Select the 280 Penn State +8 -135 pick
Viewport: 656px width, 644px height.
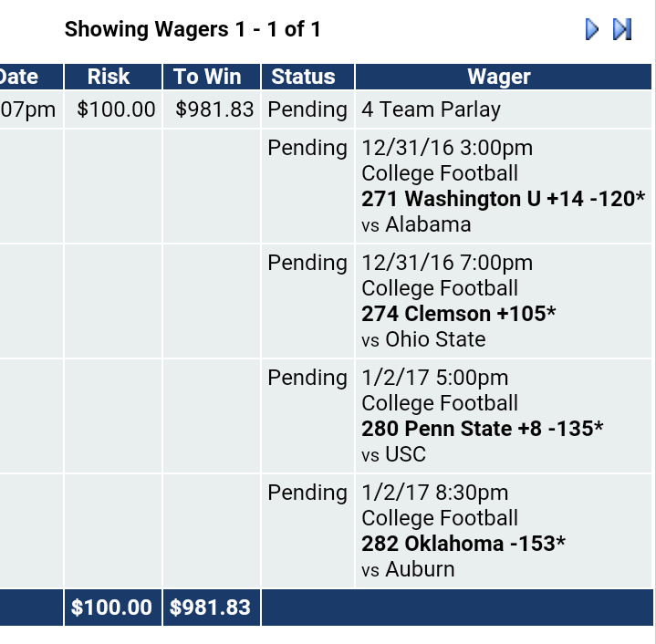click(482, 429)
